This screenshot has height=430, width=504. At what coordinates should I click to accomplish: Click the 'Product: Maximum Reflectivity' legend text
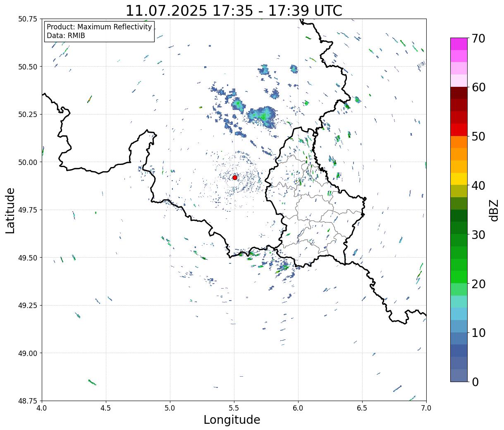[x=99, y=27]
